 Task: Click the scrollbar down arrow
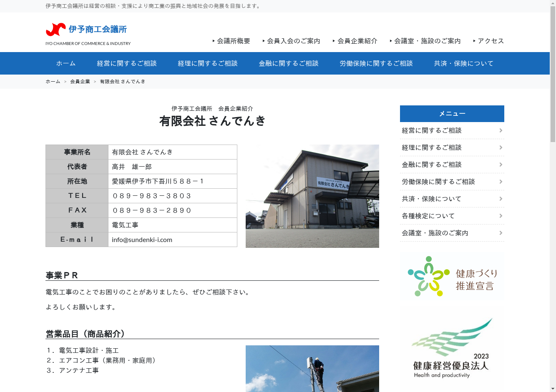553,389
